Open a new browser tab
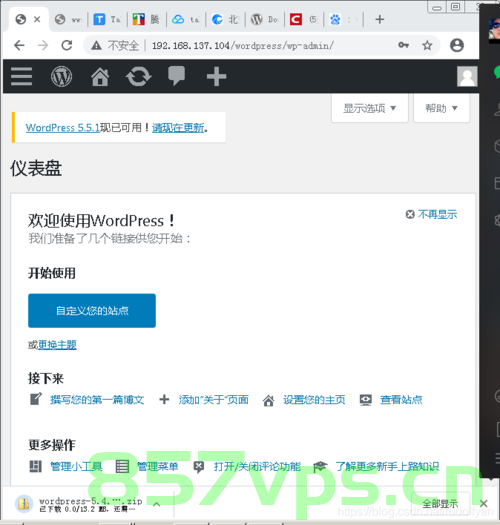 (379, 19)
